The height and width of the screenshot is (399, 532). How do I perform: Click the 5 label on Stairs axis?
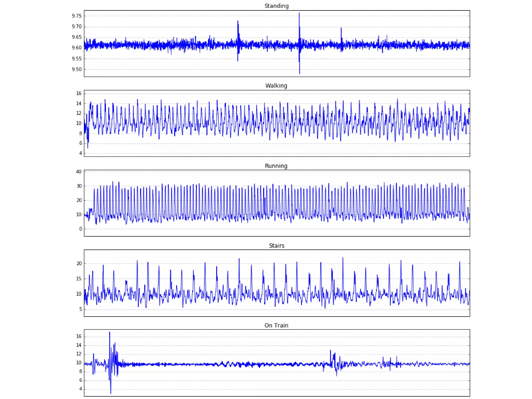point(81,309)
